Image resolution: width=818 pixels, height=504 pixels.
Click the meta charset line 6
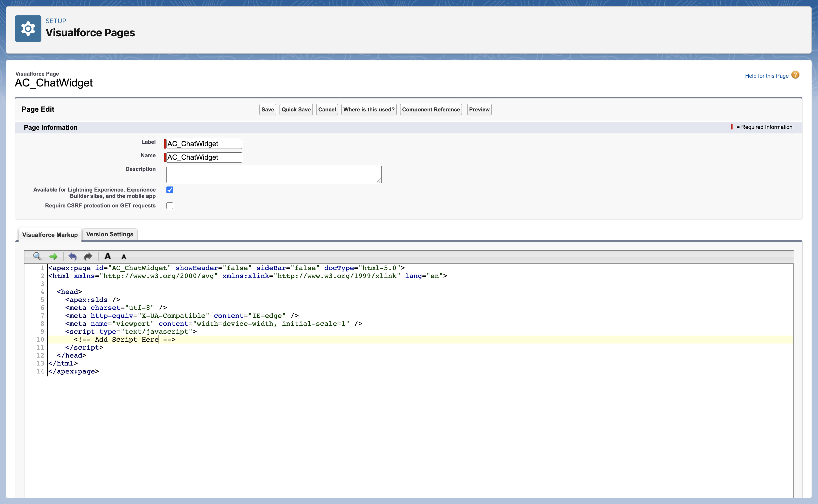(116, 308)
